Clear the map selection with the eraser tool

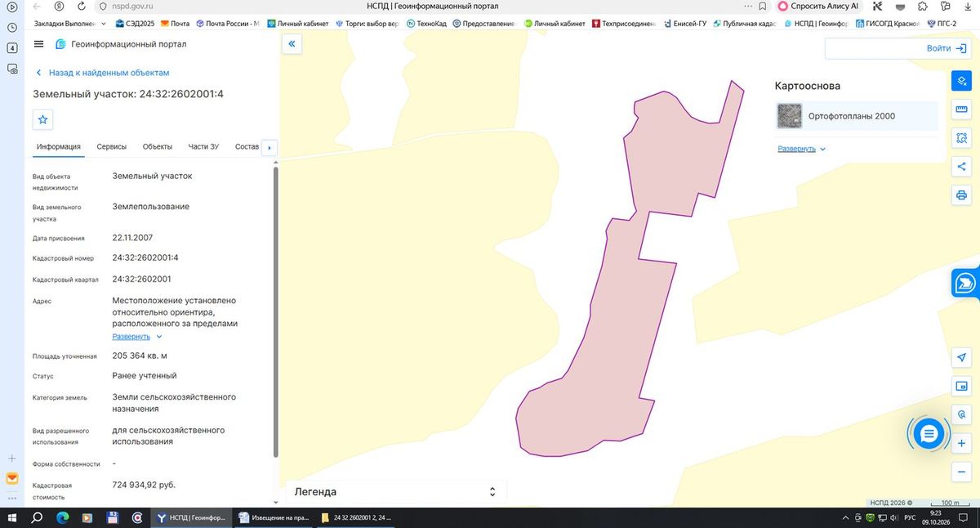[961, 81]
